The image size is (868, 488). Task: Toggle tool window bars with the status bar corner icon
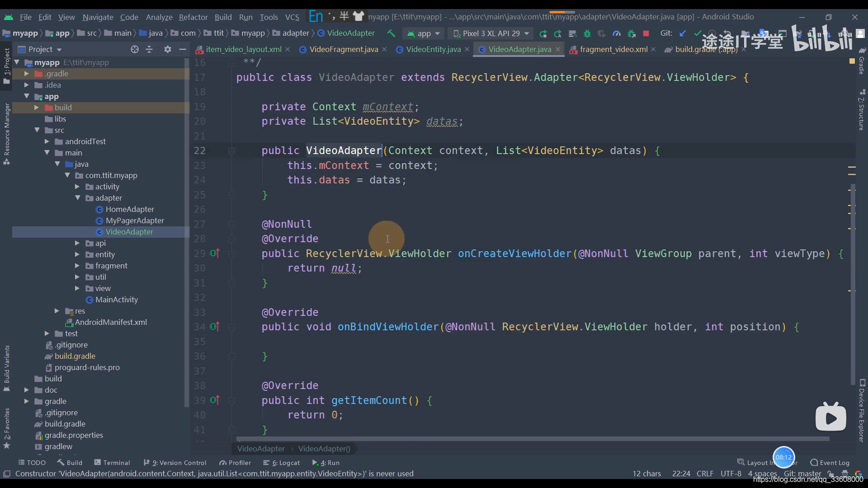click(7, 474)
